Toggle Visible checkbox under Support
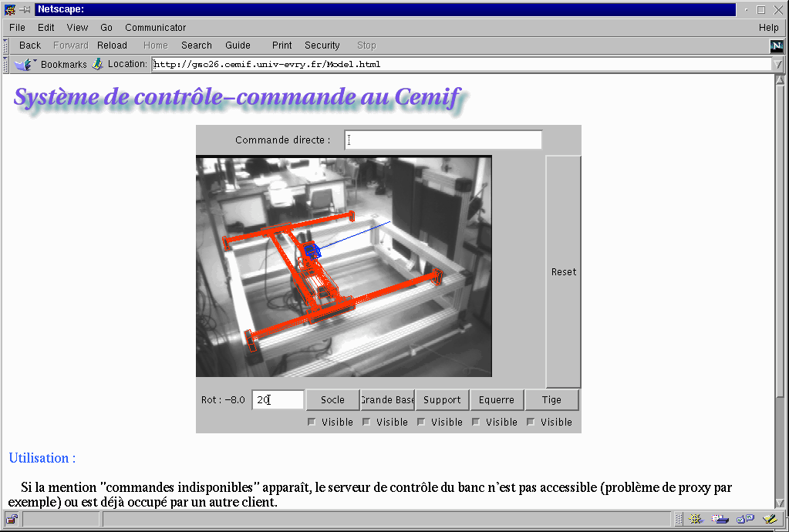The width and height of the screenshot is (789, 532). click(x=421, y=422)
